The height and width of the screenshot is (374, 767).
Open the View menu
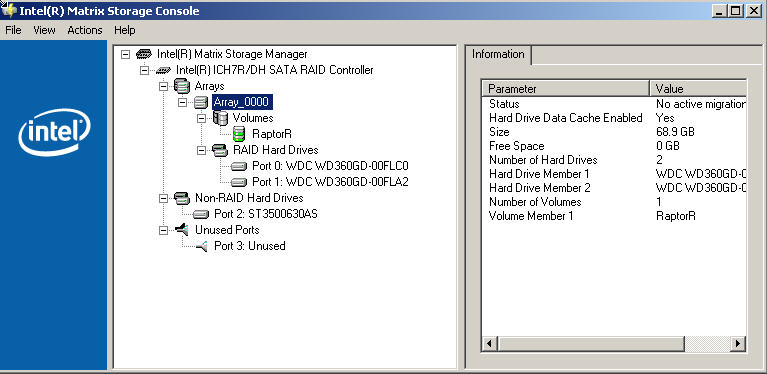(x=44, y=30)
